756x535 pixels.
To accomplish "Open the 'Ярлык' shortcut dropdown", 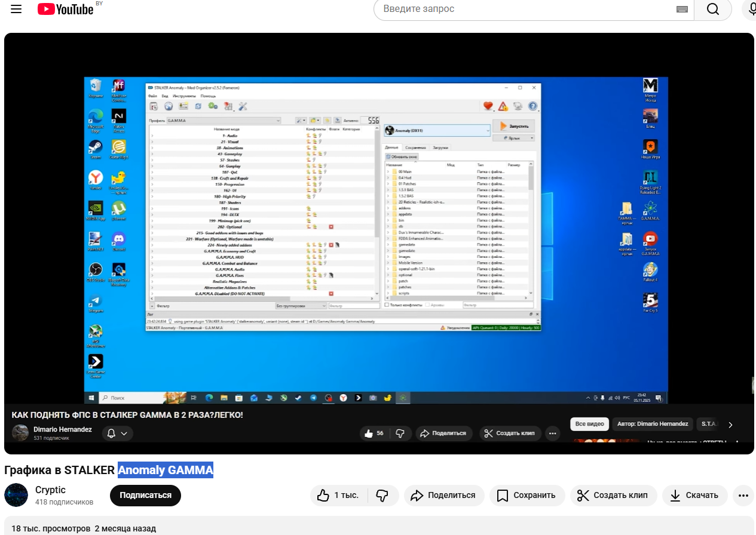I will (x=513, y=138).
